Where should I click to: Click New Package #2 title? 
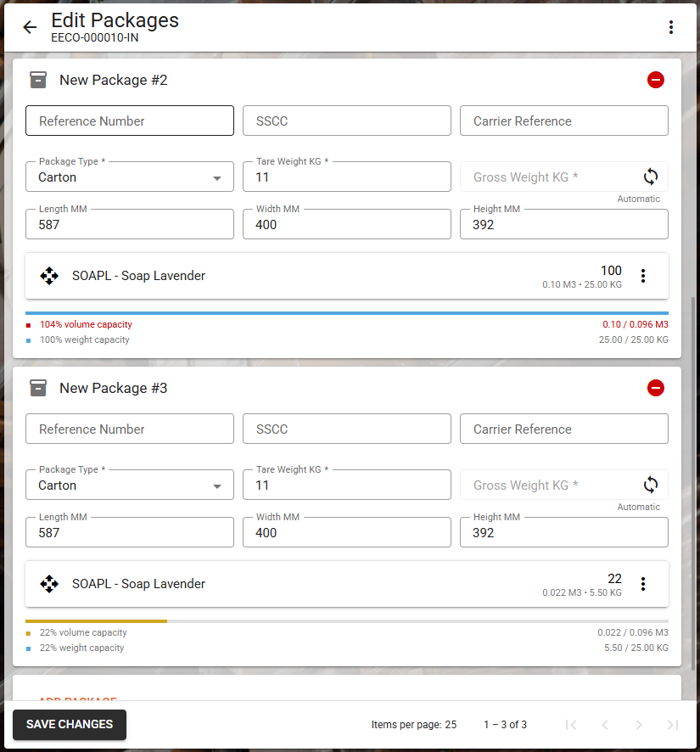click(x=114, y=80)
